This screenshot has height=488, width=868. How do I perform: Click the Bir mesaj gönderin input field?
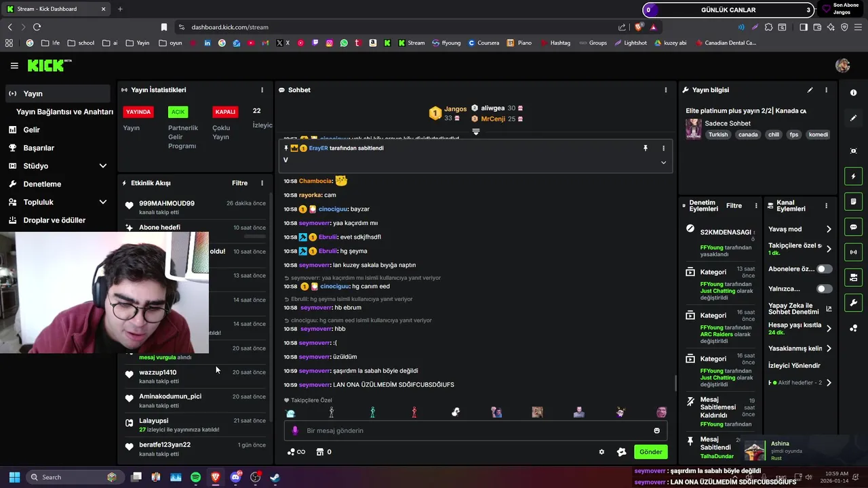point(475,430)
